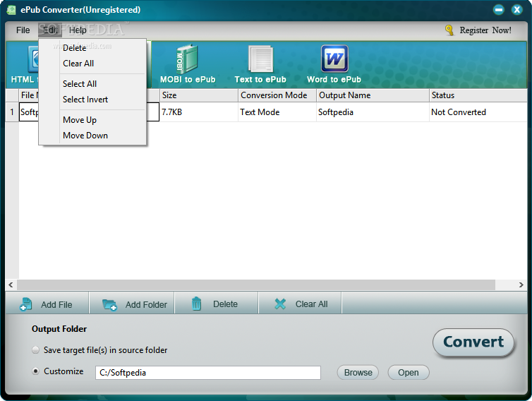Click the output folder path field
532x401 pixels.
tap(208, 373)
